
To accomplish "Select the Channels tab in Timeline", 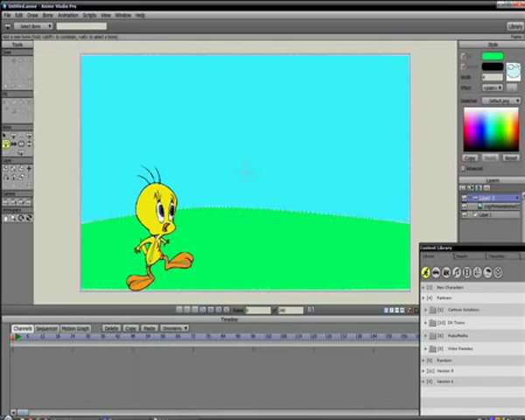I will click(23, 329).
